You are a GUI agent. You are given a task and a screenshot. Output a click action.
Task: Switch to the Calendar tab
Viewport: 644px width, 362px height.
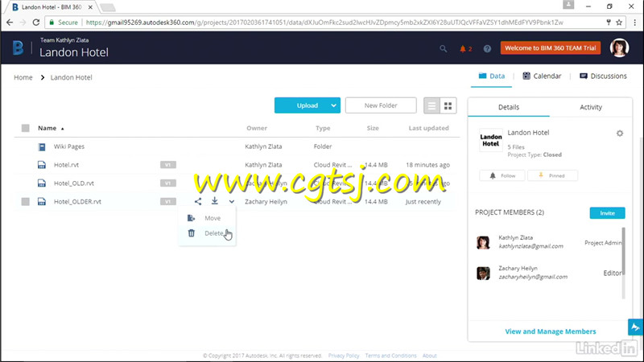(542, 76)
